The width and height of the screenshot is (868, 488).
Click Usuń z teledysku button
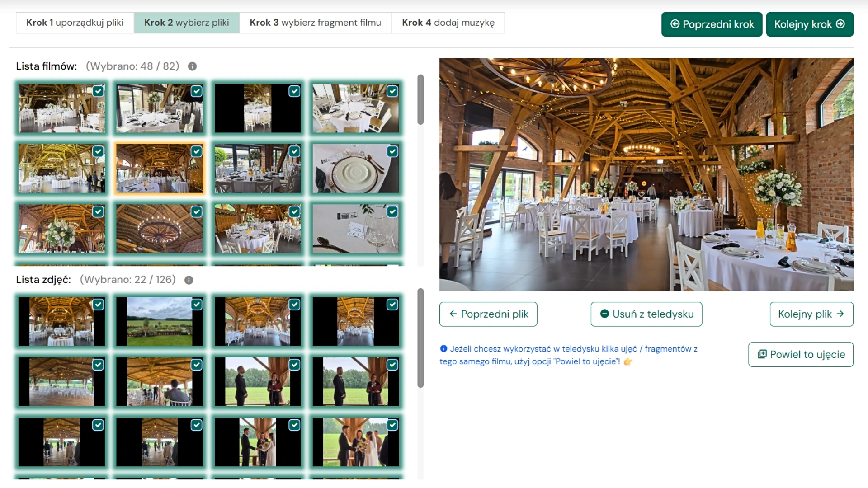(x=646, y=314)
